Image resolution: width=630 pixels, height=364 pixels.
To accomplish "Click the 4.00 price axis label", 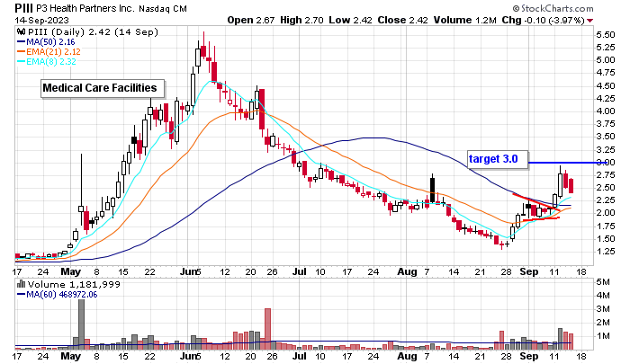I will tap(606, 111).
